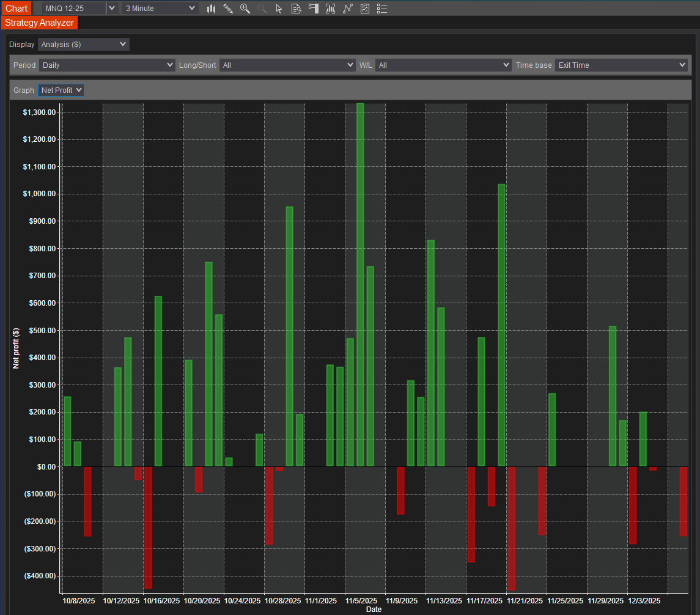Click the properties list icon
This screenshot has width=700, height=615.
(x=382, y=9)
